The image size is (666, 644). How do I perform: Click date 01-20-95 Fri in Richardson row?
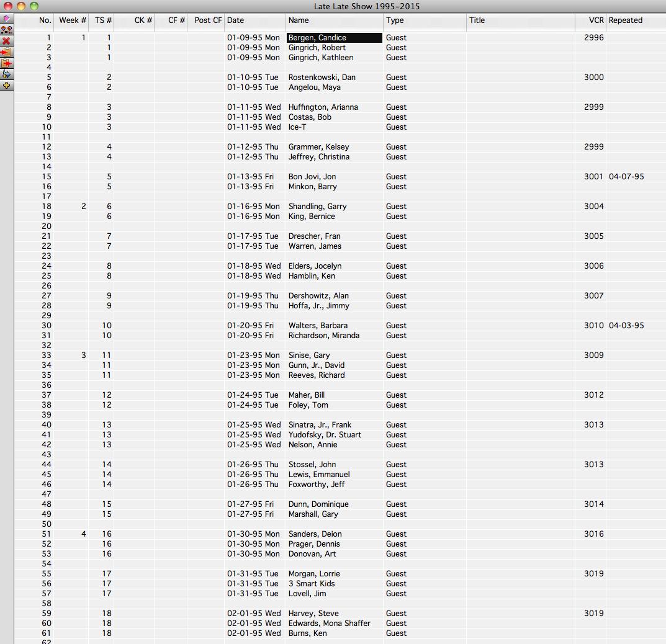[x=250, y=336]
